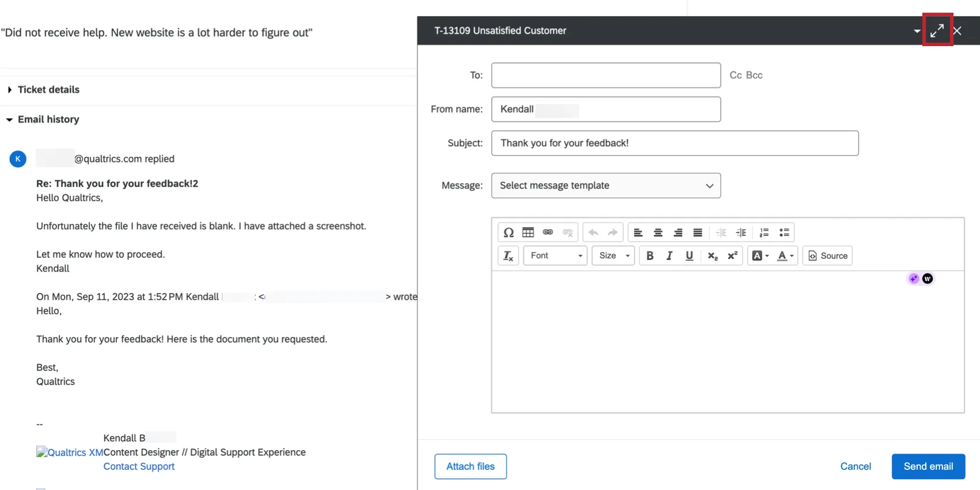Toggle bold formatting
980x490 pixels.
pyautogui.click(x=650, y=256)
